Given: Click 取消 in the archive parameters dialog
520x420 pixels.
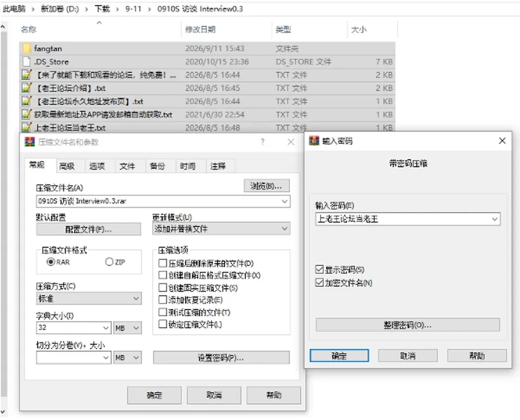Looking at the screenshot, I should tap(214, 395).
